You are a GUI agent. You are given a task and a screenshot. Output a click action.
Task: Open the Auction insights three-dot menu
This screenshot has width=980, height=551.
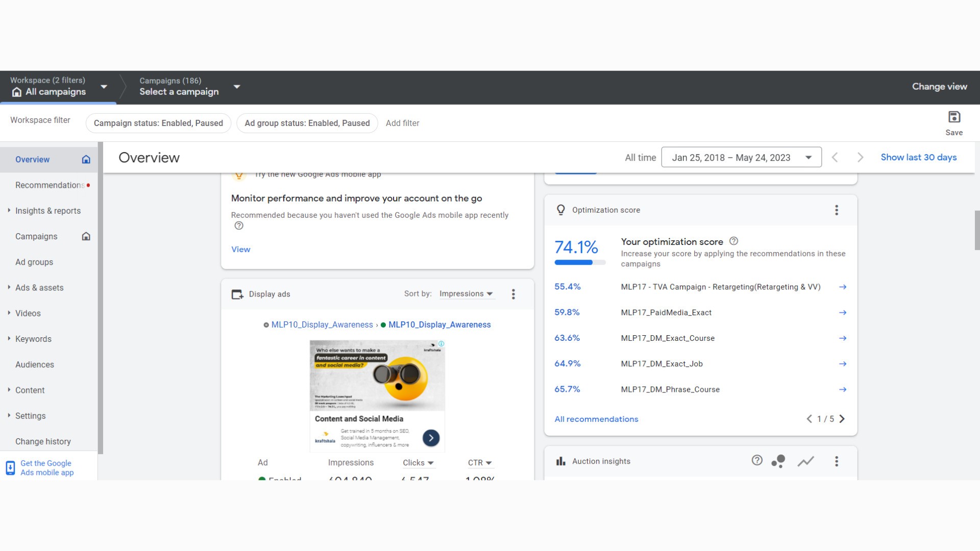tap(837, 461)
